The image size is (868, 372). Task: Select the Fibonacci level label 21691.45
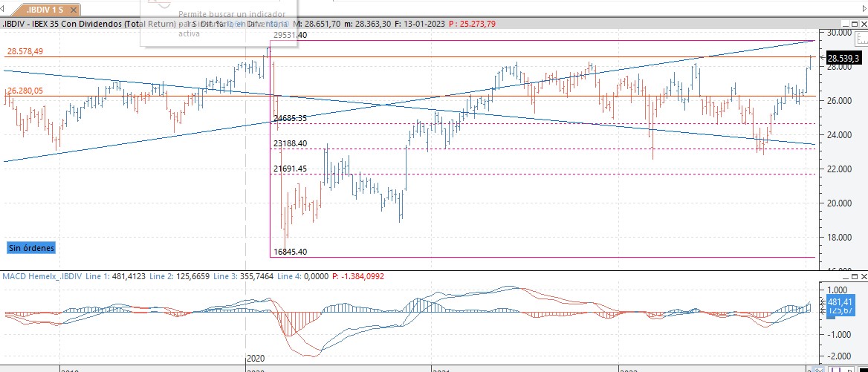[x=291, y=169]
